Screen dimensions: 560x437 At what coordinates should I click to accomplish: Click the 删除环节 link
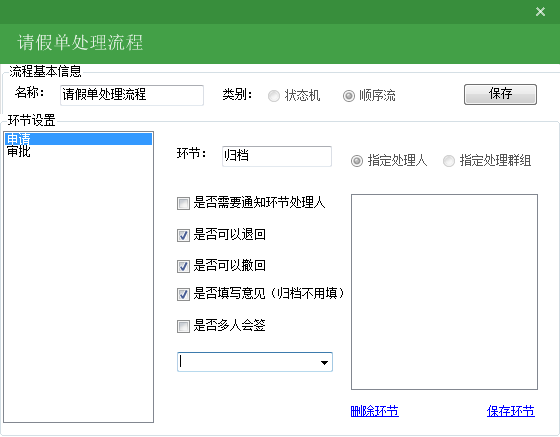coord(375,411)
